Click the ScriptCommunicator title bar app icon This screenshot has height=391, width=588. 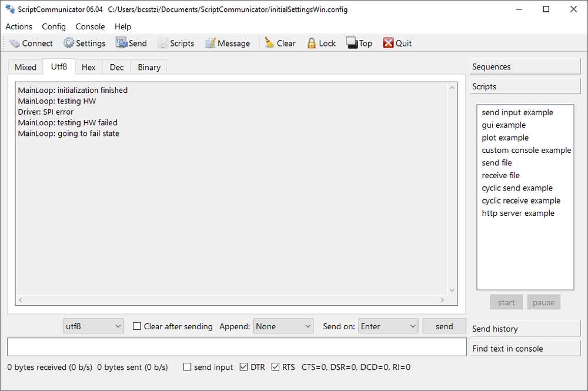10,9
